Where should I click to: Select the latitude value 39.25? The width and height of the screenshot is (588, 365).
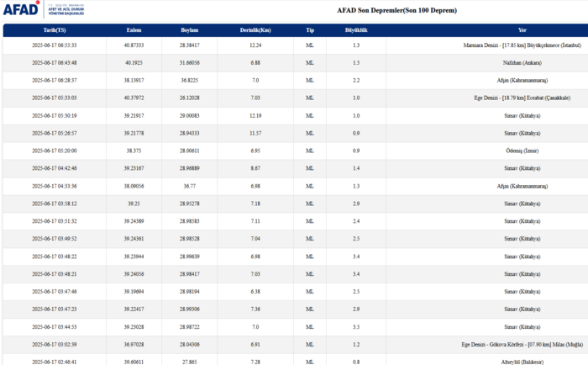click(134, 204)
